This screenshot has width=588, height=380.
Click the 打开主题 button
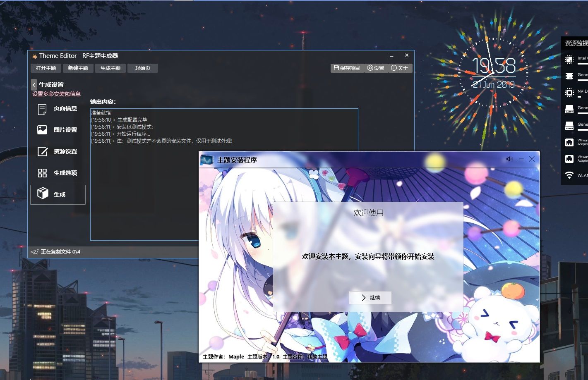[46, 68]
